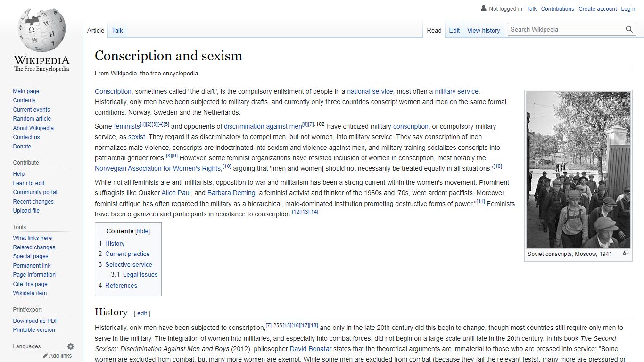
Task: Open Current events link
Action: tap(31, 110)
